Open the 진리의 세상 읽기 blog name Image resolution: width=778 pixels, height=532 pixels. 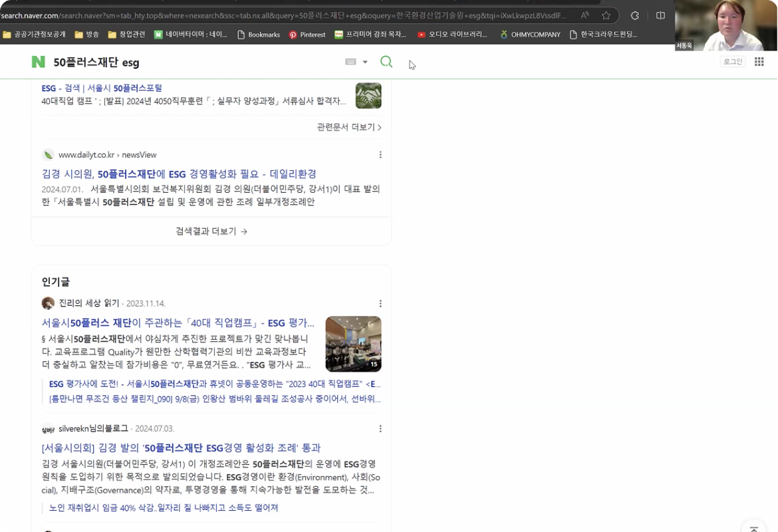click(89, 303)
